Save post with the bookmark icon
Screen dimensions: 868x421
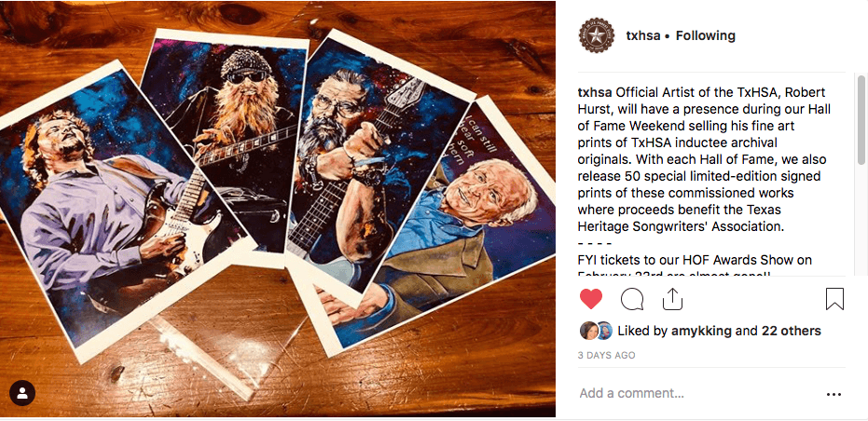pos(834,299)
